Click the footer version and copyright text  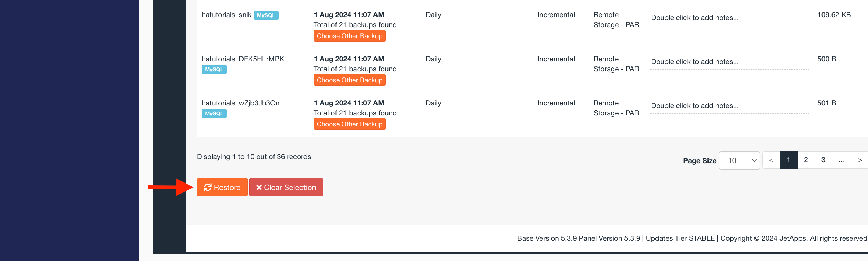[x=692, y=238]
